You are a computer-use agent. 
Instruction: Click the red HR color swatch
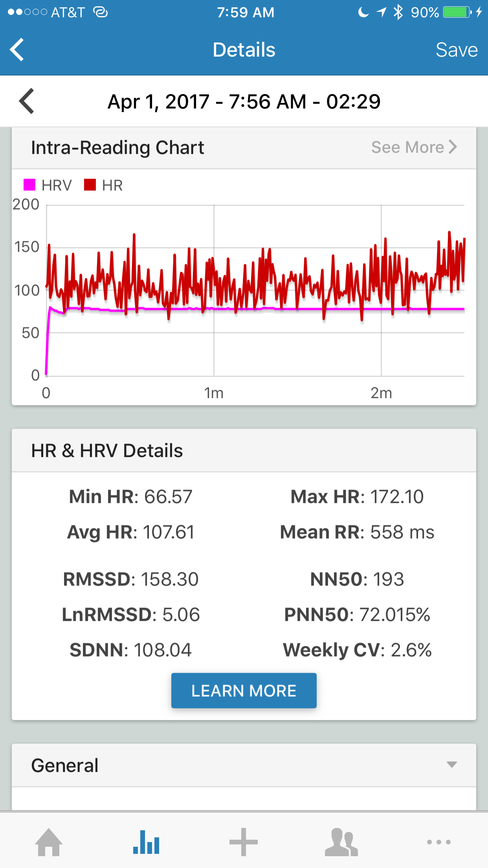90,185
